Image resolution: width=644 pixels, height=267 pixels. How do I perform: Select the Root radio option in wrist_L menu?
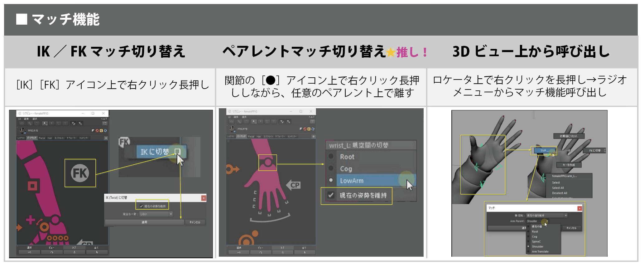pos(331,157)
